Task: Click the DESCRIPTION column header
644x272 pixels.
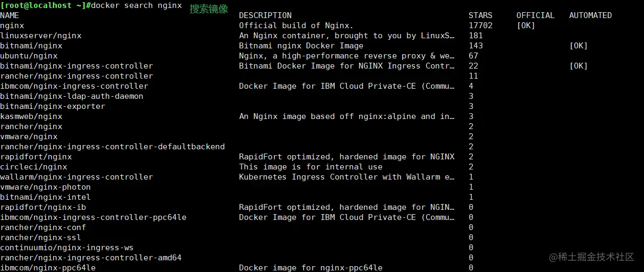Action: (265, 15)
